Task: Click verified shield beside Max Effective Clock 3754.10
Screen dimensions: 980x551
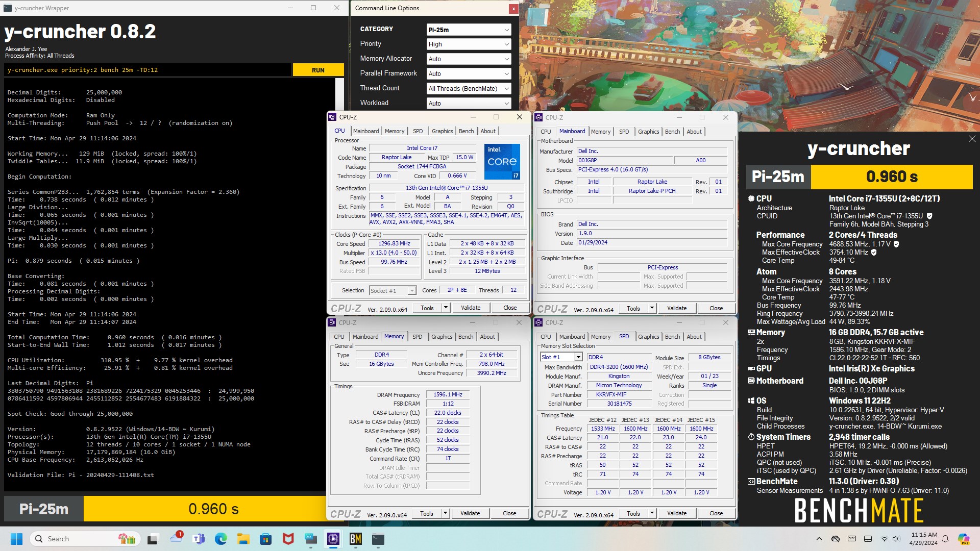Action: click(x=874, y=252)
